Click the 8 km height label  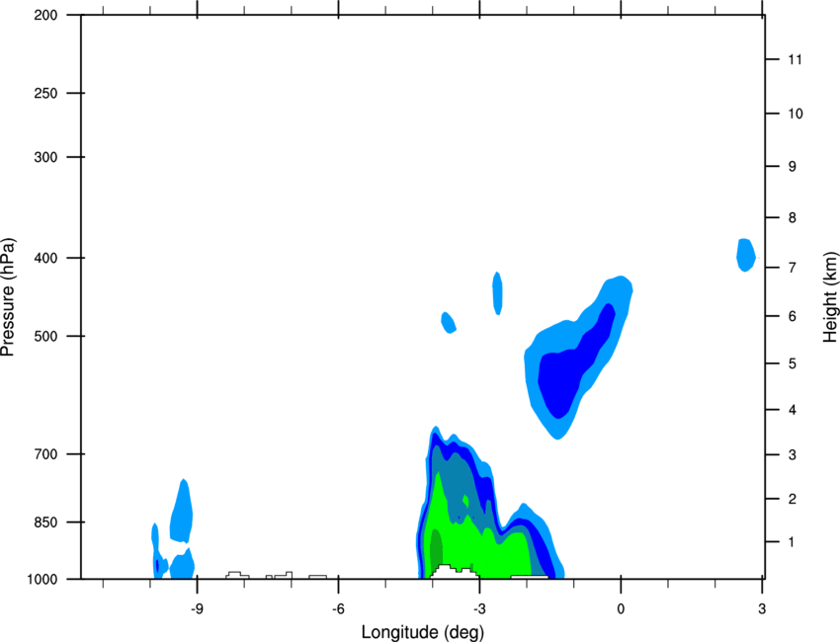(x=793, y=218)
